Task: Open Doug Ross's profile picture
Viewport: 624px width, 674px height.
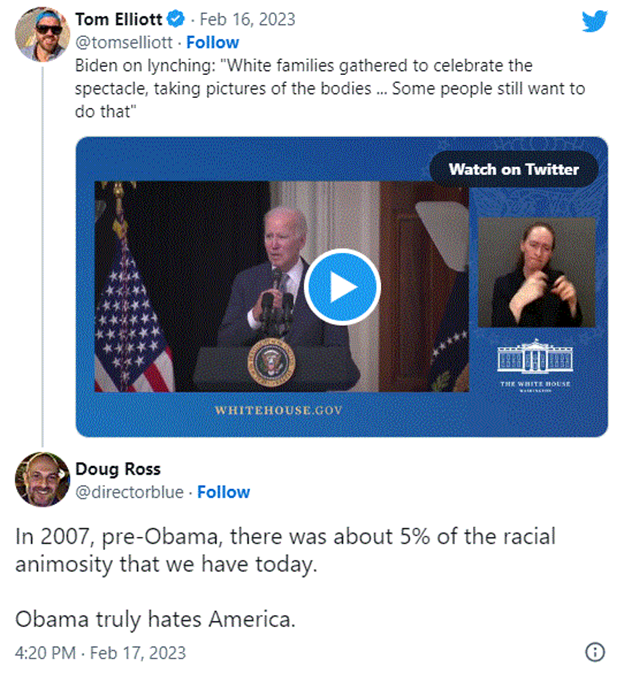Action: [42, 480]
